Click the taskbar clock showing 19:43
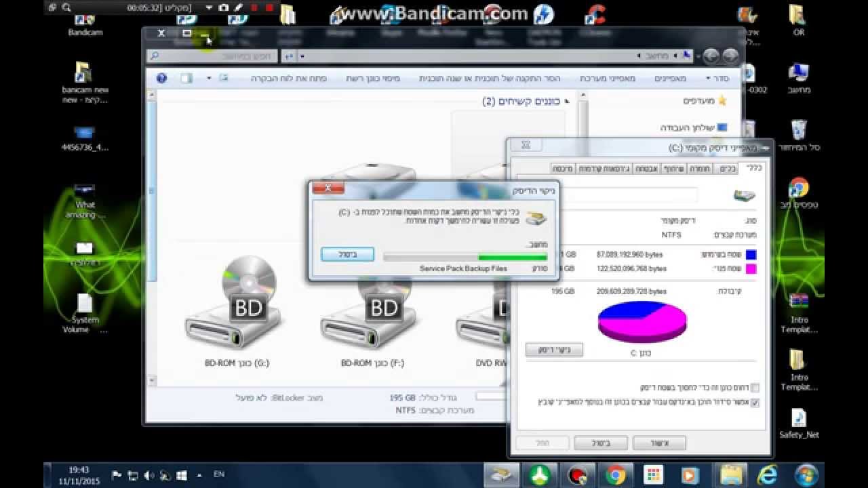Viewport: 868px width, 488px height. pyautogui.click(x=79, y=475)
